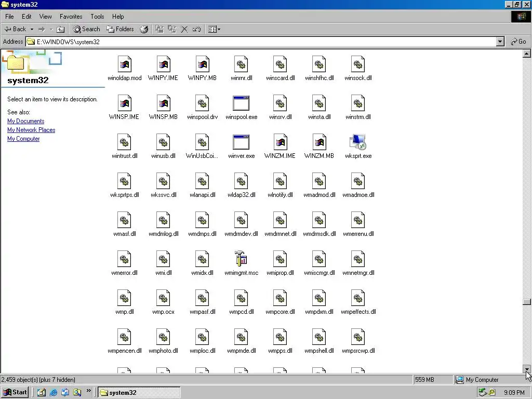The image size is (532, 399).
Task: Click the Back button
Action: coord(15,29)
